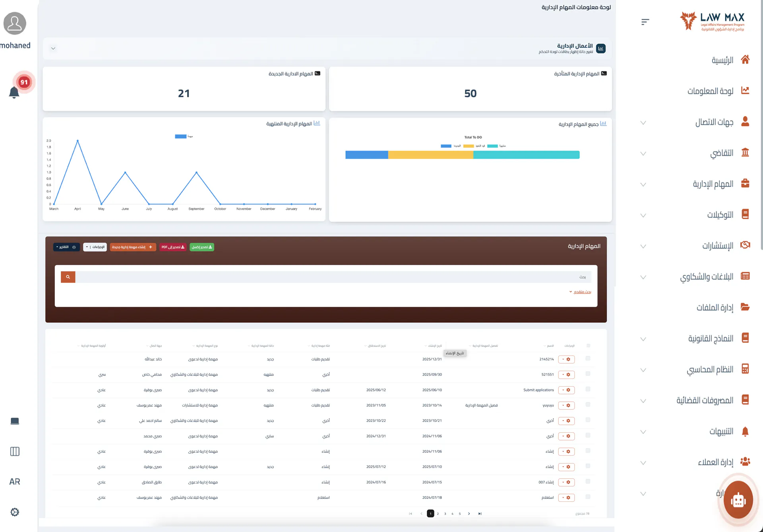The image size is (763, 532).
Task: Collapse the الأعمال الإدارية panel chevron
Action: [x=53, y=48]
